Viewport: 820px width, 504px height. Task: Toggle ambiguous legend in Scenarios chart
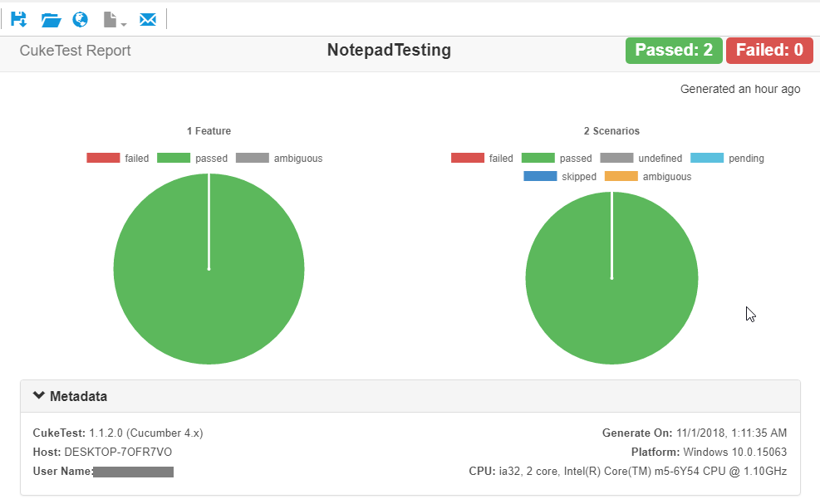(647, 176)
